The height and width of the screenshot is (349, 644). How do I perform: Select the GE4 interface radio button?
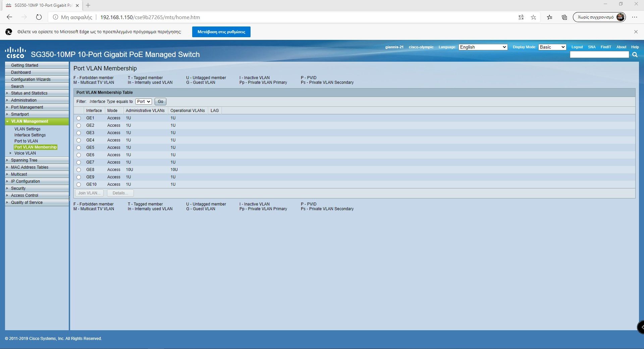point(79,140)
